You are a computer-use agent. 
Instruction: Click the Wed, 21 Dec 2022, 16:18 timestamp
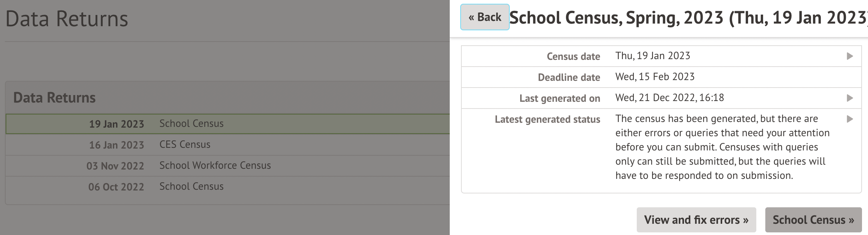[x=669, y=98]
